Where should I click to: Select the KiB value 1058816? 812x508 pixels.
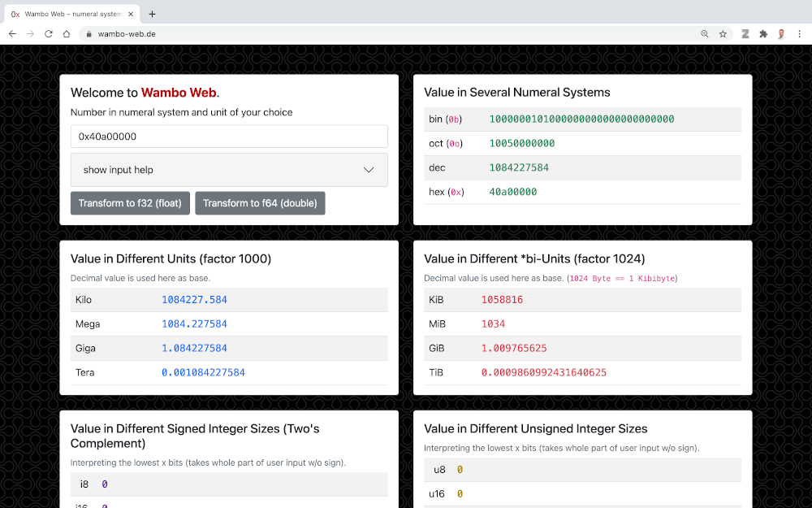pyautogui.click(x=502, y=300)
